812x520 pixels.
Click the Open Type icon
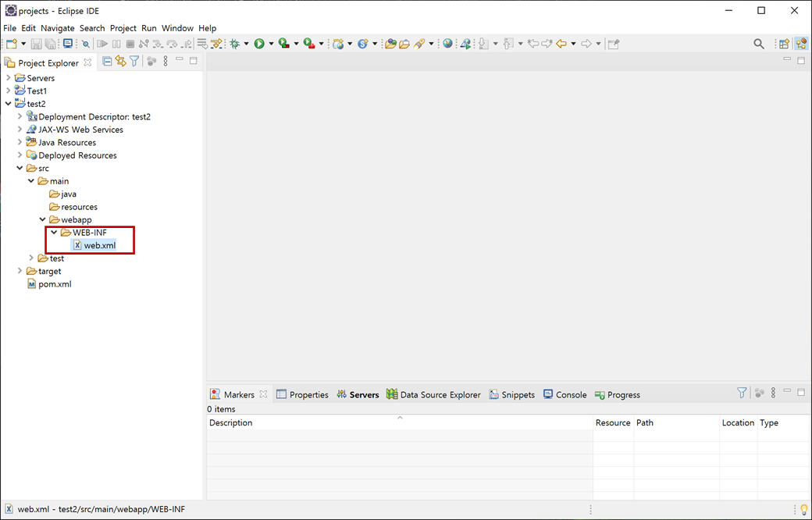click(x=391, y=44)
